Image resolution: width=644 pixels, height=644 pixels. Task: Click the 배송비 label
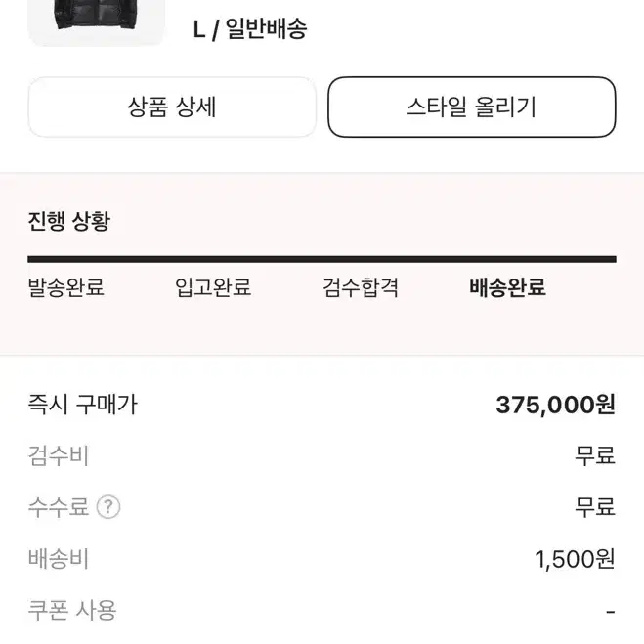pyautogui.click(x=59, y=559)
